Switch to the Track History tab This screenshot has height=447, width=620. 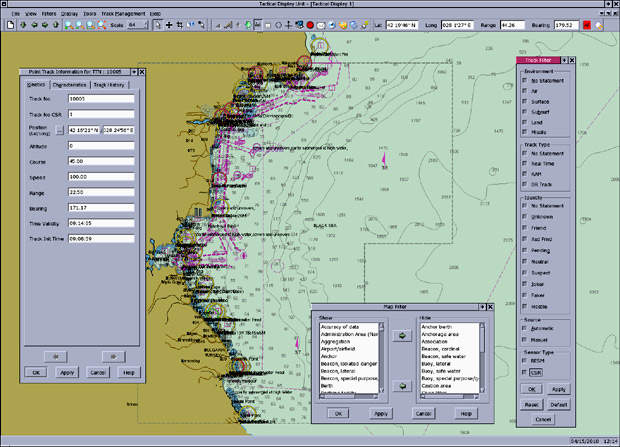pos(108,85)
